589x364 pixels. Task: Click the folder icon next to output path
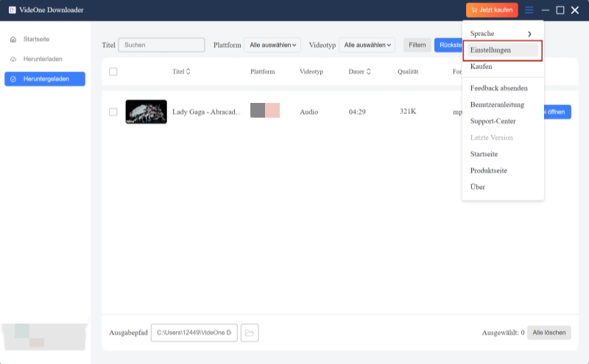point(250,333)
